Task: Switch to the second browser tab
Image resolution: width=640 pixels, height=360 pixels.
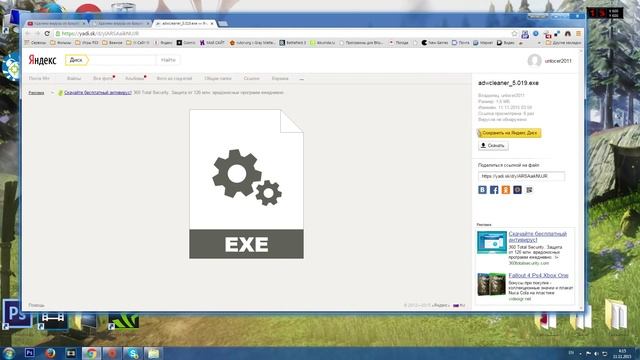Action: pyautogui.click(x=120, y=24)
